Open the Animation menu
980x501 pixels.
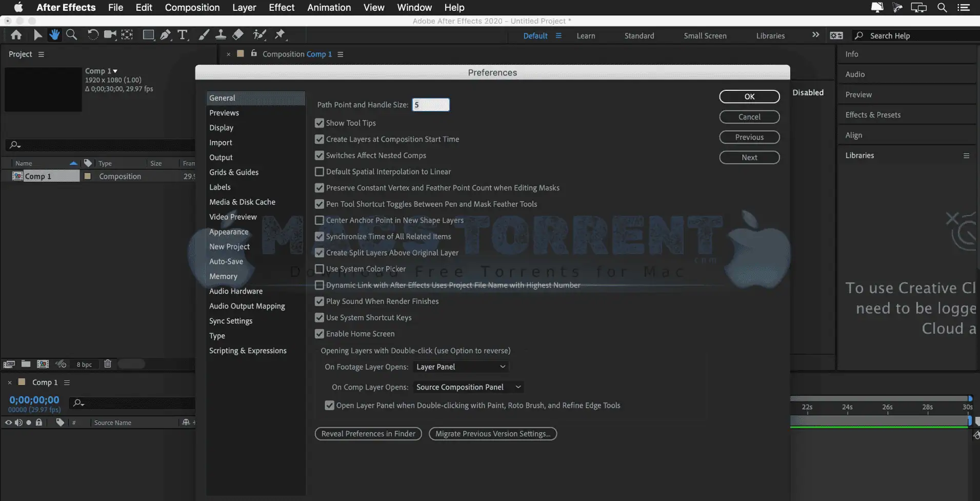click(x=329, y=7)
